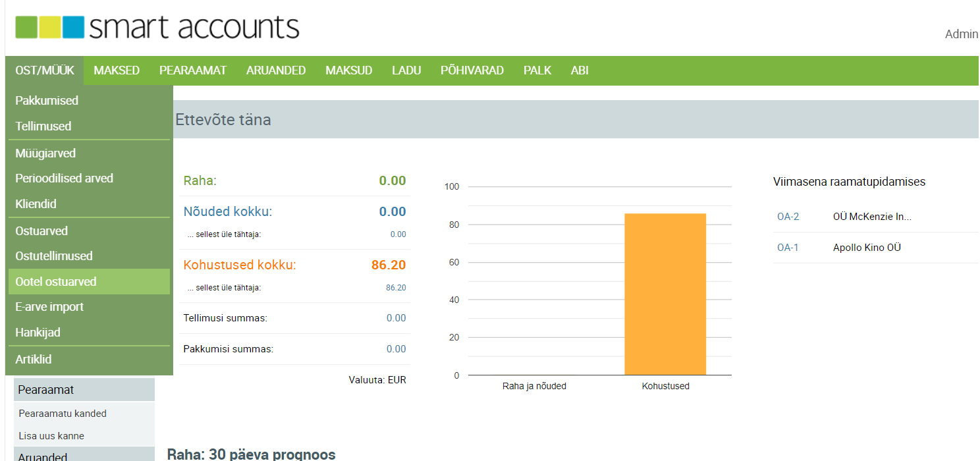Image resolution: width=980 pixels, height=461 pixels.
Task: Click the Kohustused kokku 86.20 amount
Action: click(389, 265)
